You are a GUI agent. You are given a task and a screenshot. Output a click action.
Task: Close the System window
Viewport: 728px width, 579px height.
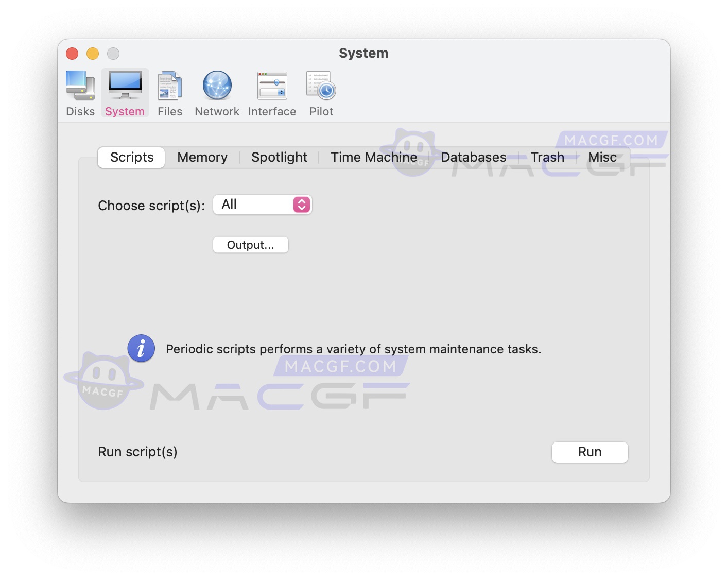(x=72, y=53)
